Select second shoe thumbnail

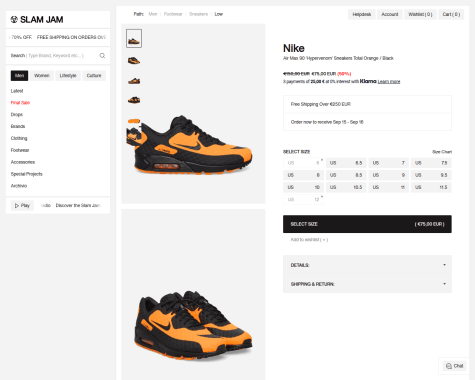[x=134, y=60]
